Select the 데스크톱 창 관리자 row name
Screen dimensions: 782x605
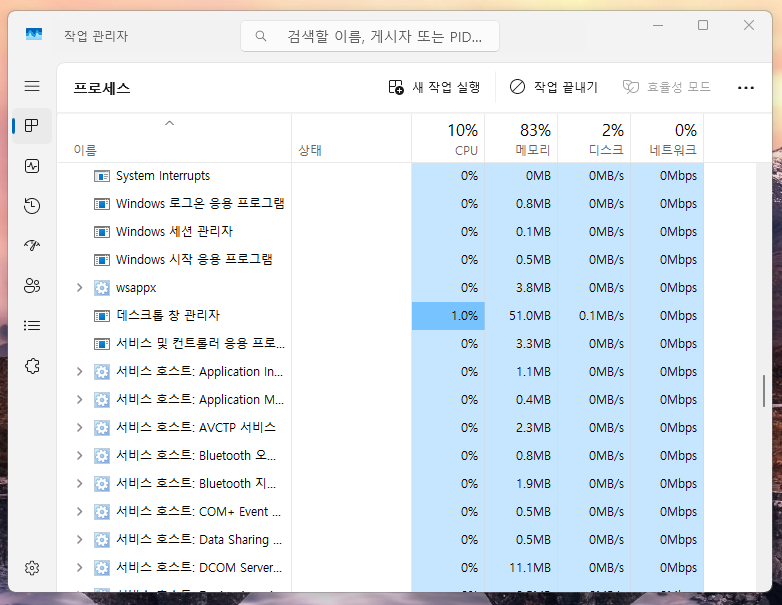(x=168, y=316)
